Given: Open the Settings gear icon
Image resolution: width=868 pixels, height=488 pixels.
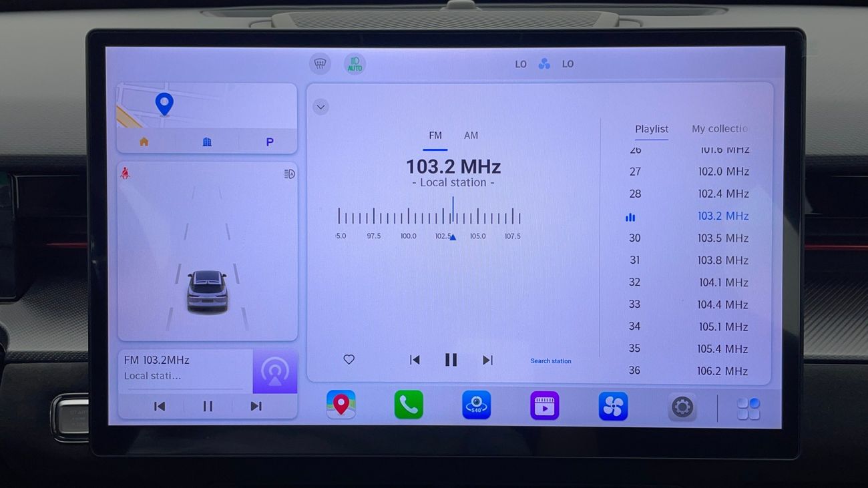Looking at the screenshot, I should pyautogui.click(x=682, y=407).
